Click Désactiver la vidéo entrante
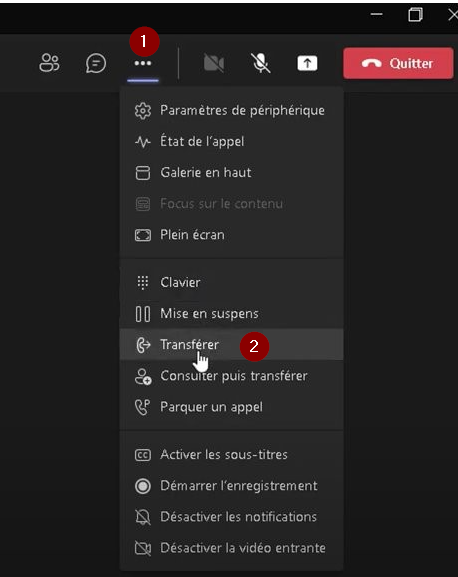458x577 pixels. 232,548
